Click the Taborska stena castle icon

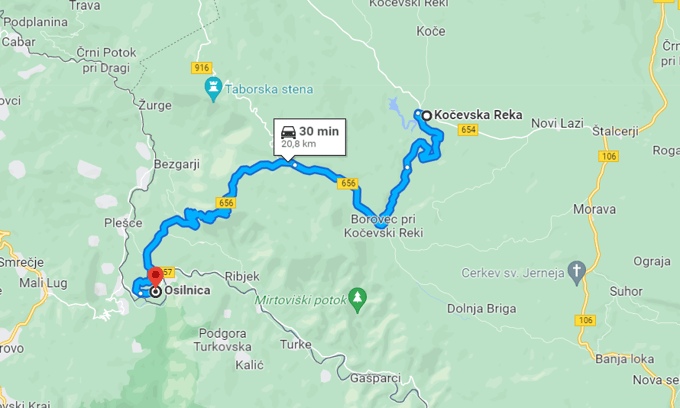click(x=213, y=88)
